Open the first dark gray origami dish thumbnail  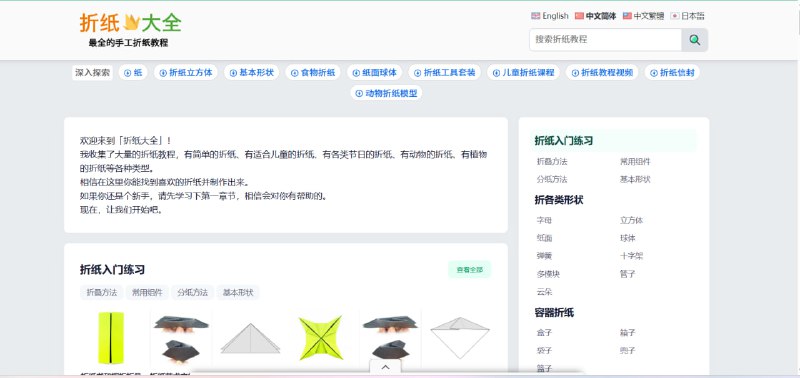pyautogui.click(x=181, y=338)
